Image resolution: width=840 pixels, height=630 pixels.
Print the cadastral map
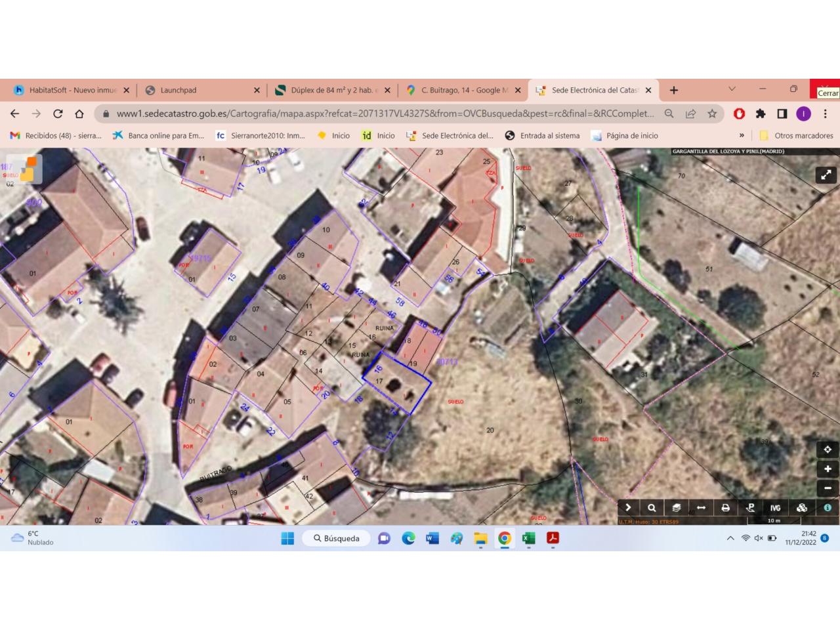tap(725, 507)
